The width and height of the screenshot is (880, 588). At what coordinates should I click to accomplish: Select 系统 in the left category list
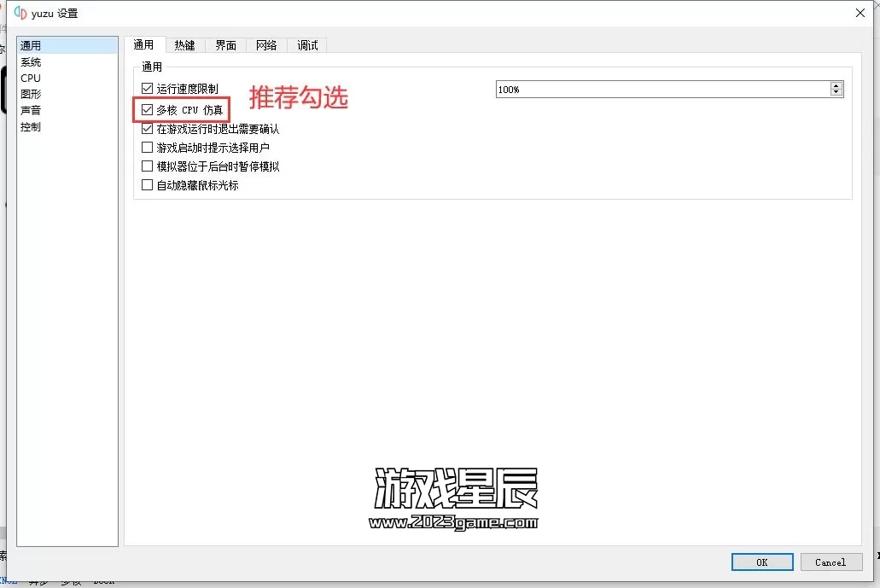(x=31, y=62)
